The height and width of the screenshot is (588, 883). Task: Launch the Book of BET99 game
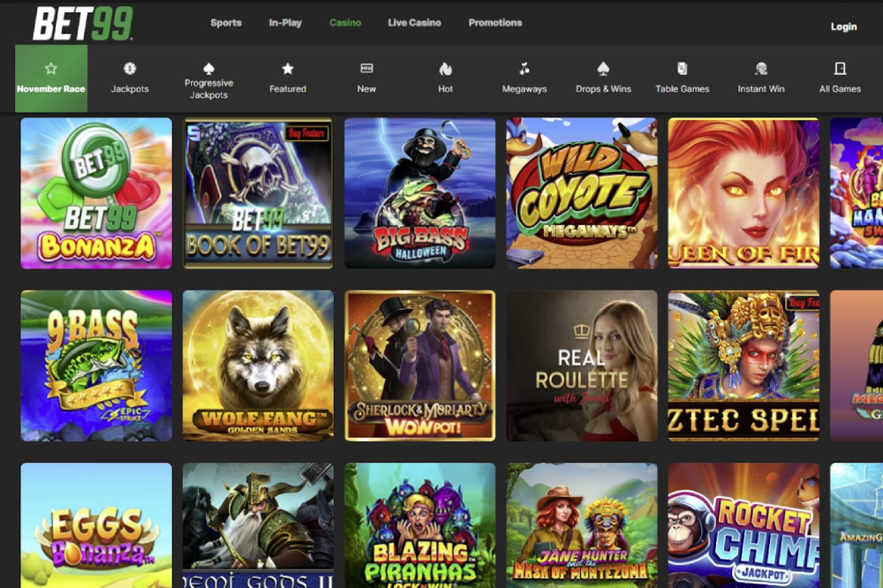pos(258,193)
